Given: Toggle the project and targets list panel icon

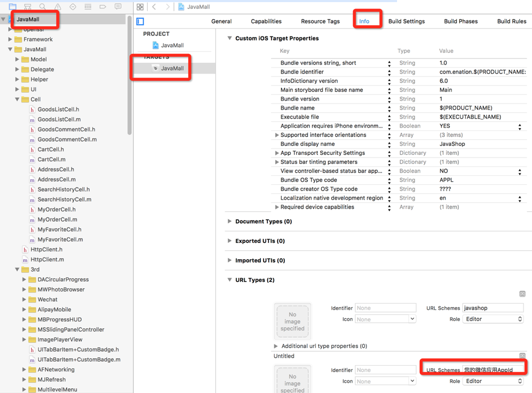Looking at the screenshot, I should [x=140, y=22].
